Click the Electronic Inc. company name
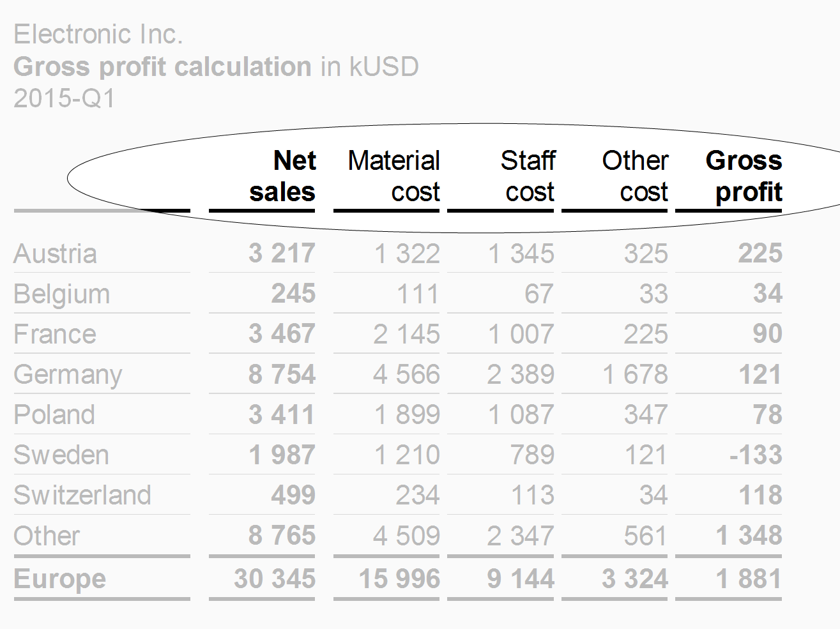This screenshot has width=840, height=629. pyautogui.click(x=98, y=34)
